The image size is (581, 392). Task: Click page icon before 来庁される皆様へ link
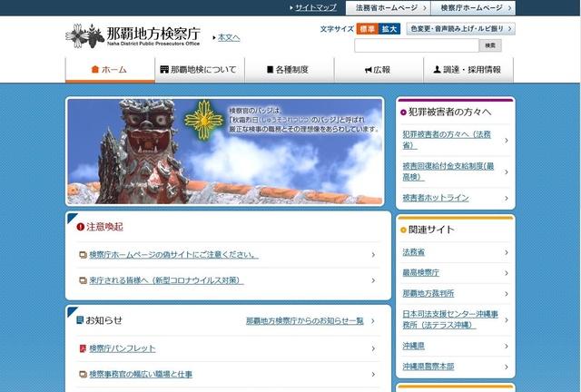(83, 281)
